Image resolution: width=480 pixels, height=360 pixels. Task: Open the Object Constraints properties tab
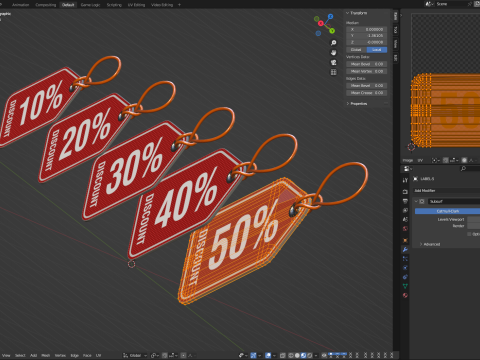point(405,277)
